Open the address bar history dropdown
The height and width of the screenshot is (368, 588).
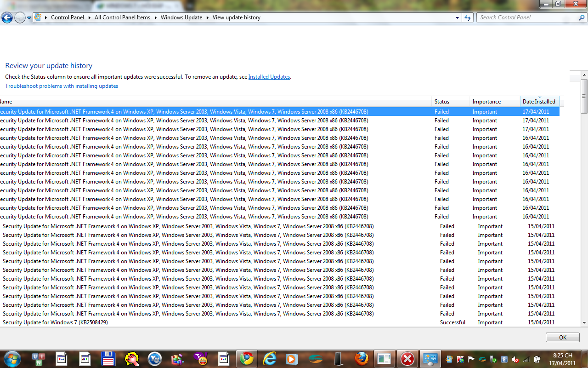tap(457, 17)
